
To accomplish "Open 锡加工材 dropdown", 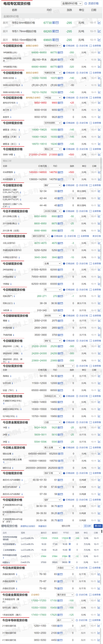I will point(53,149).
